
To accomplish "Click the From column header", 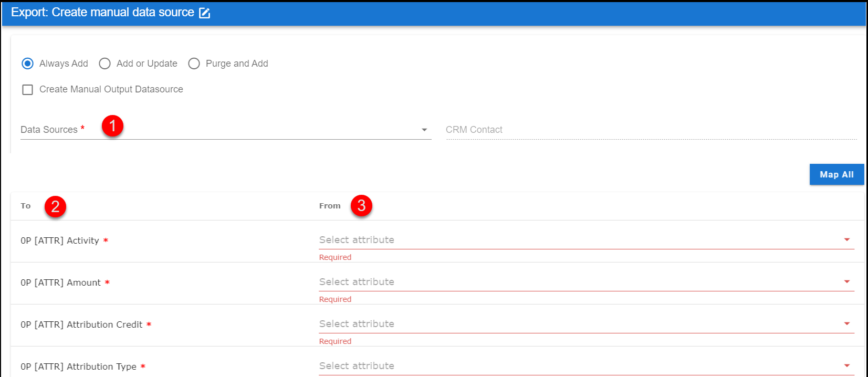I will tap(330, 206).
